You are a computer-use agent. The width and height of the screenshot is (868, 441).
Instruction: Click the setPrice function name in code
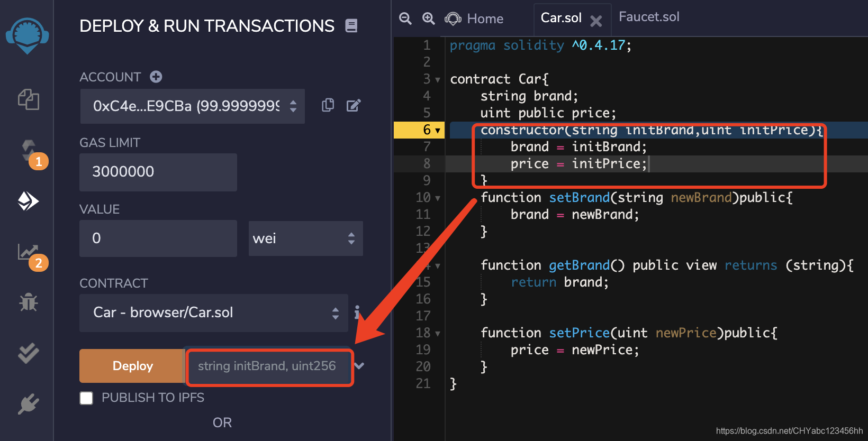coord(580,333)
